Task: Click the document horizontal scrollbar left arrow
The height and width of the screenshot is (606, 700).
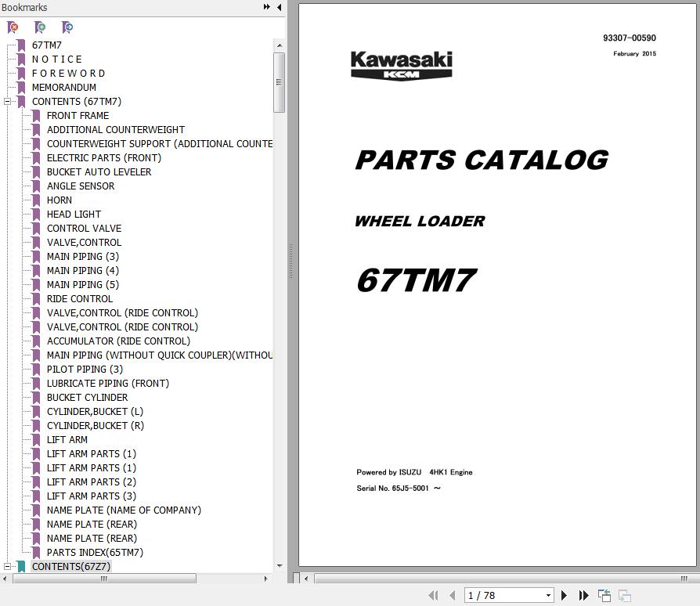Action: (306, 579)
